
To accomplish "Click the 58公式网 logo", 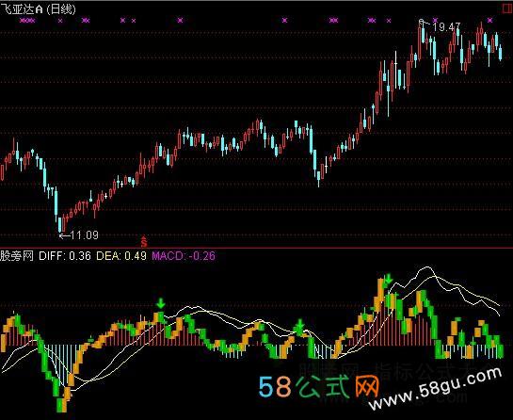I will 319,388.
